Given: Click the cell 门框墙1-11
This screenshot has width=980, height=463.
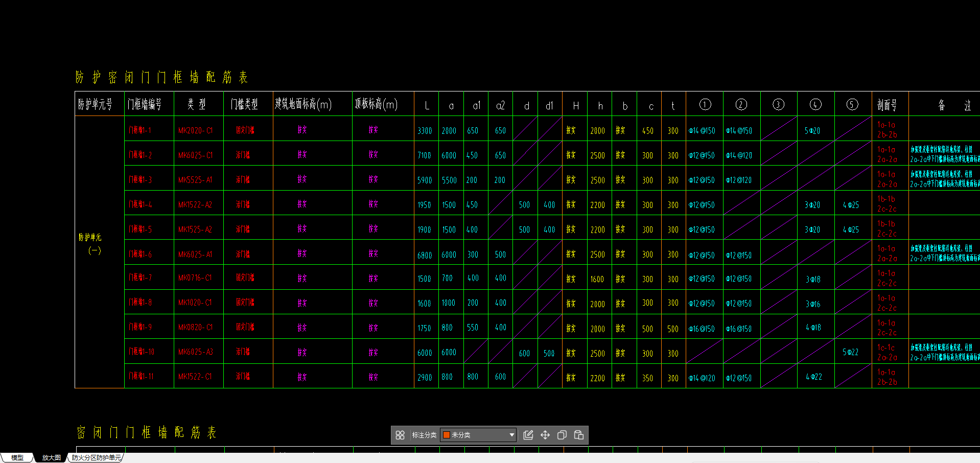Looking at the screenshot, I should [x=142, y=376].
